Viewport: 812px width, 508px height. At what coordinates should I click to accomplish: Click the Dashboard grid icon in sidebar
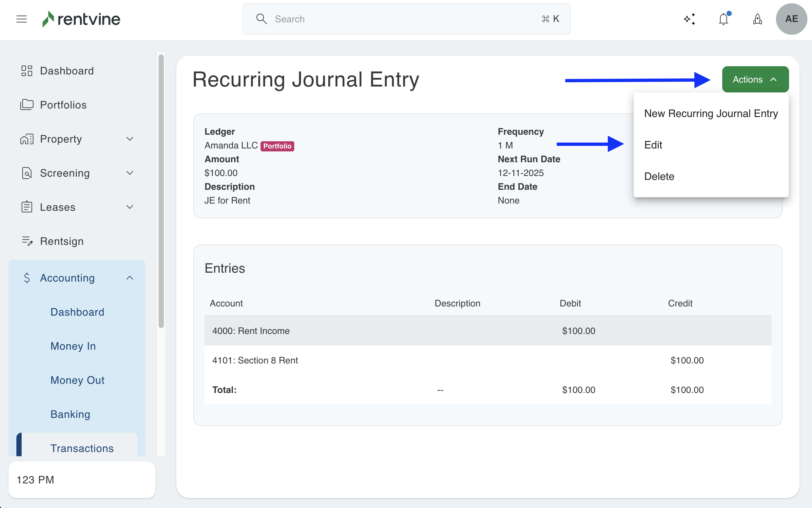coord(27,71)
